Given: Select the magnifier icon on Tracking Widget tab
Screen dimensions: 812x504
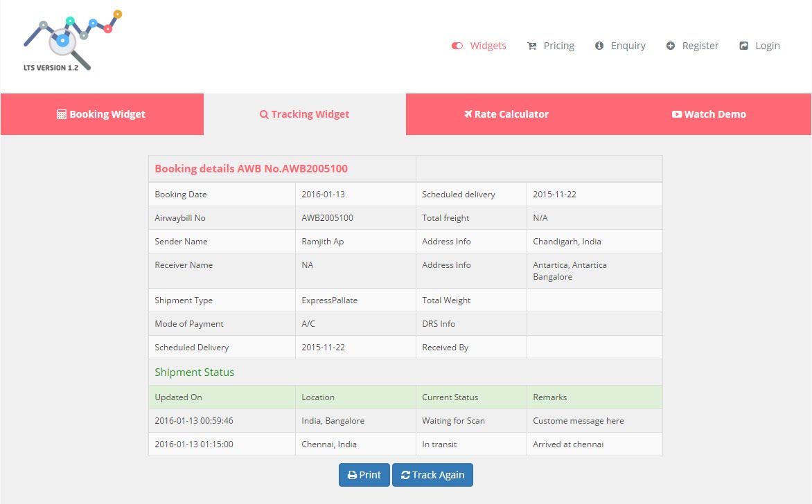Looking at the screenshot, I should point(263,114).
